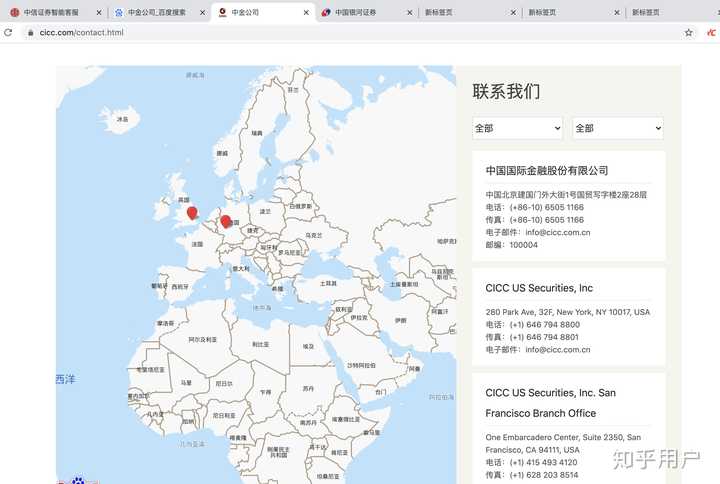Switch to the 中金公司_百度搜索 tab
This screenshot has width=720, height=484.
click(x=156, y=12)
